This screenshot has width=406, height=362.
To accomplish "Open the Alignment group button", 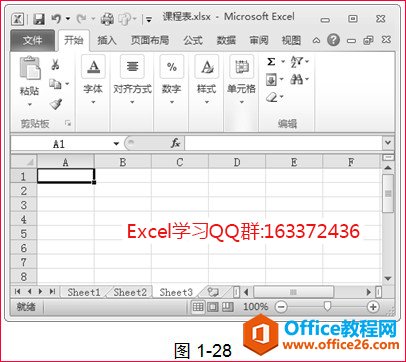I will pyautogui.click(x=132, y=80).
